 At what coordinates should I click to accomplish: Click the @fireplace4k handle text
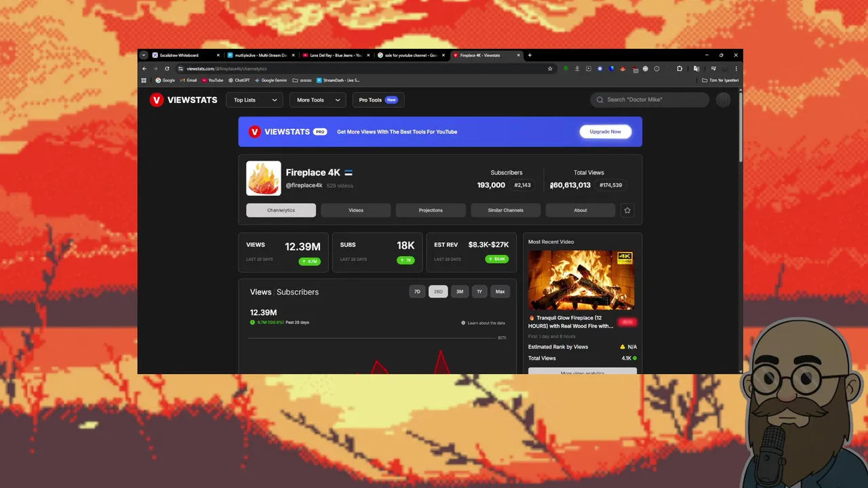tap(304, 186)
